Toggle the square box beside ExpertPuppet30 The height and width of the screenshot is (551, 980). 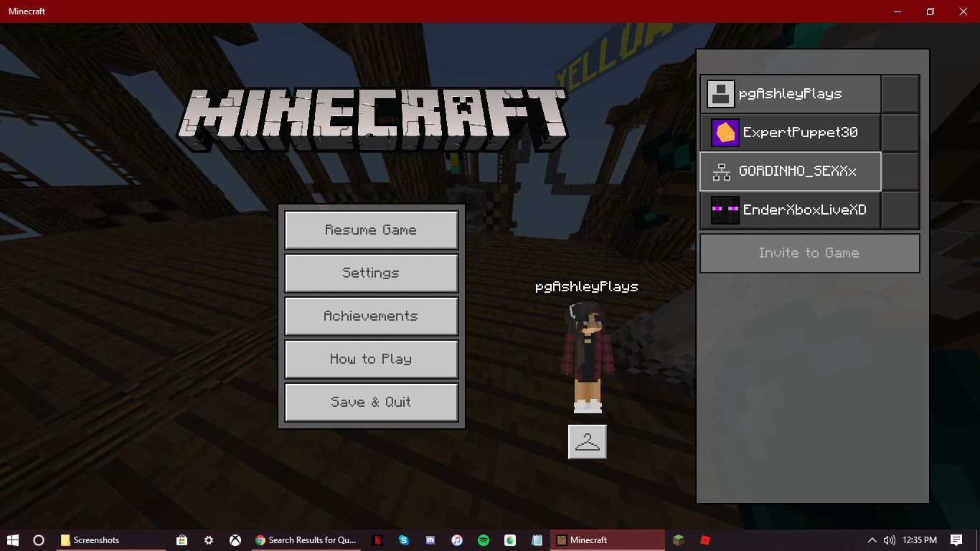(900, 133)
